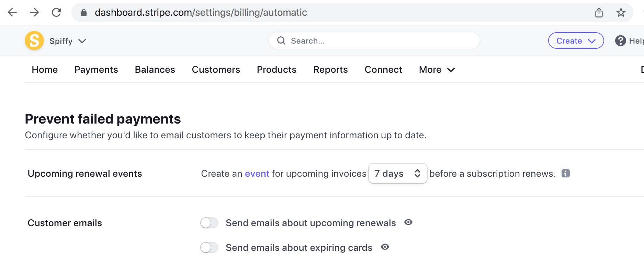
Task: Click the browser back arrow
Action: [12, 12]
